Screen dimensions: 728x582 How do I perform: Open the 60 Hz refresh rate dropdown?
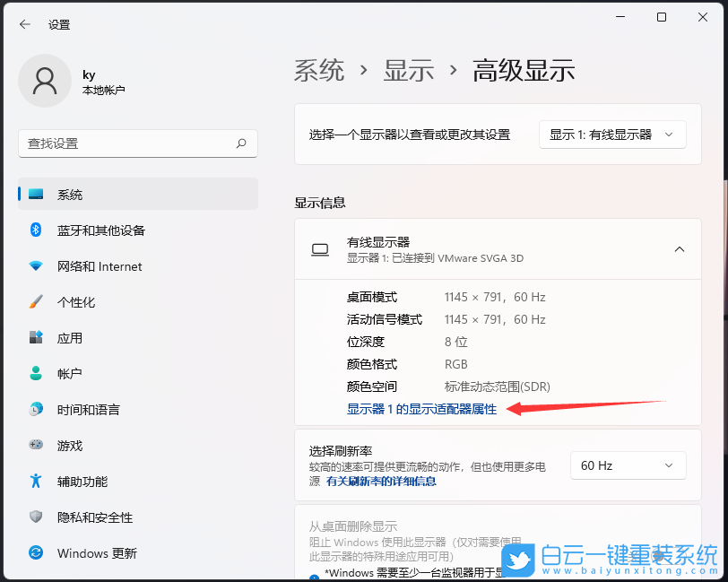click(x=628, y=465)
